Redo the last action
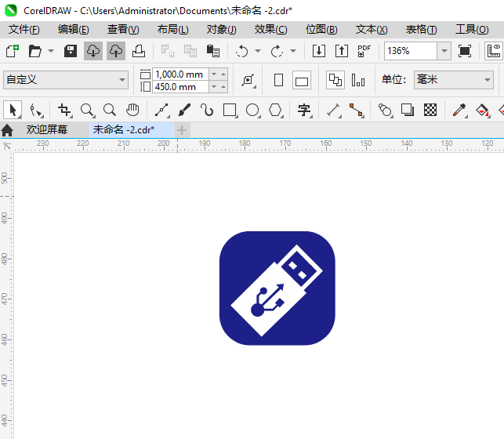The image size is (504, 439). tap(277, 51)
